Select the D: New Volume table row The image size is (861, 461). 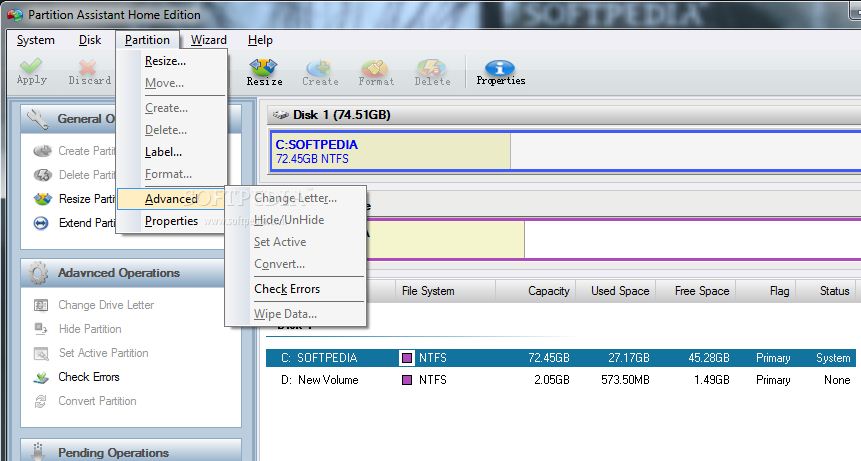561,380
